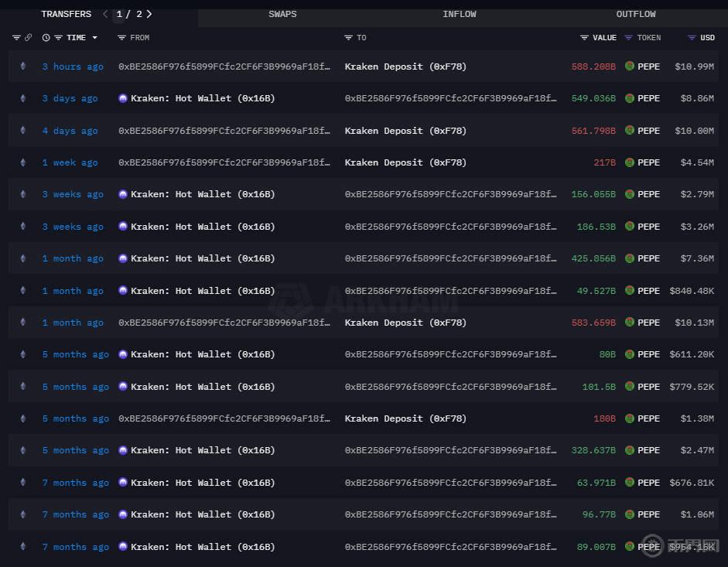The image size is (728, 567).
Task: Open the USD column filter
Action: pyautogui.click(x=692, y=38)
